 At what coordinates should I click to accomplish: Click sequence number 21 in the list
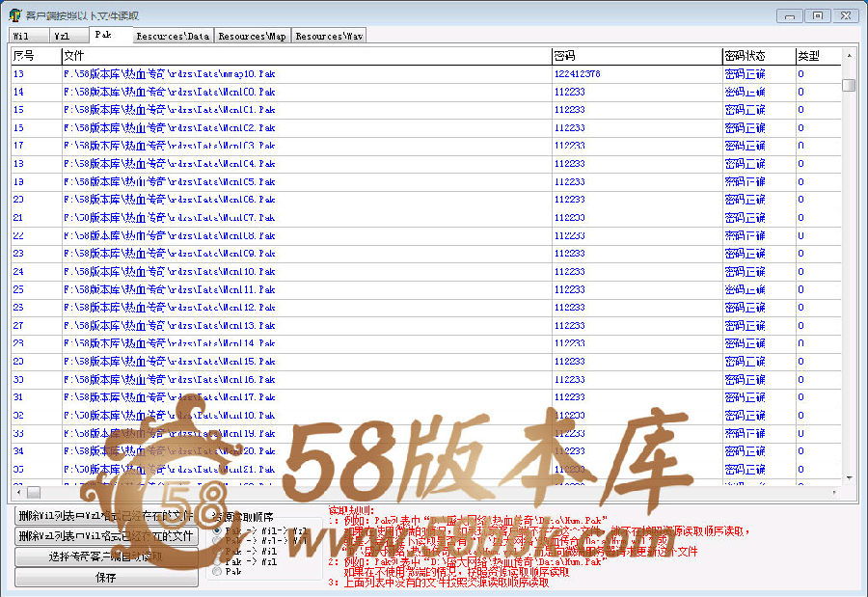point(18,218)
